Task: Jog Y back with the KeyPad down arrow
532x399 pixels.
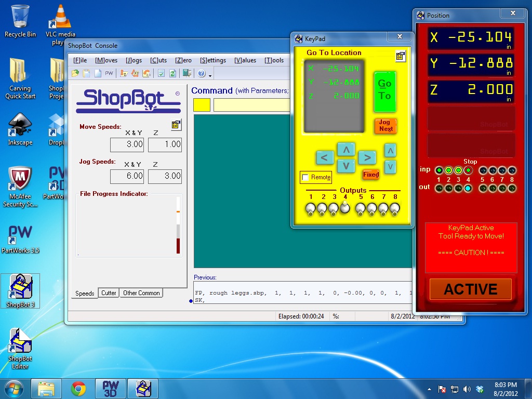Action: 346,166
